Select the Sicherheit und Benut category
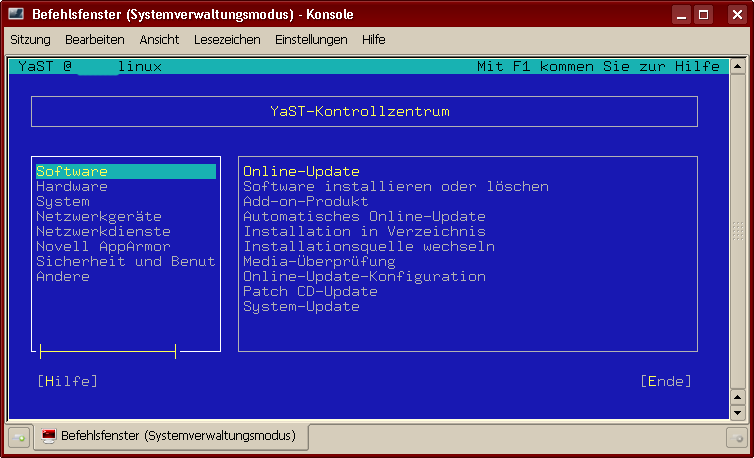The height and width of the screenshot is (458, 754). coord(126,261)
